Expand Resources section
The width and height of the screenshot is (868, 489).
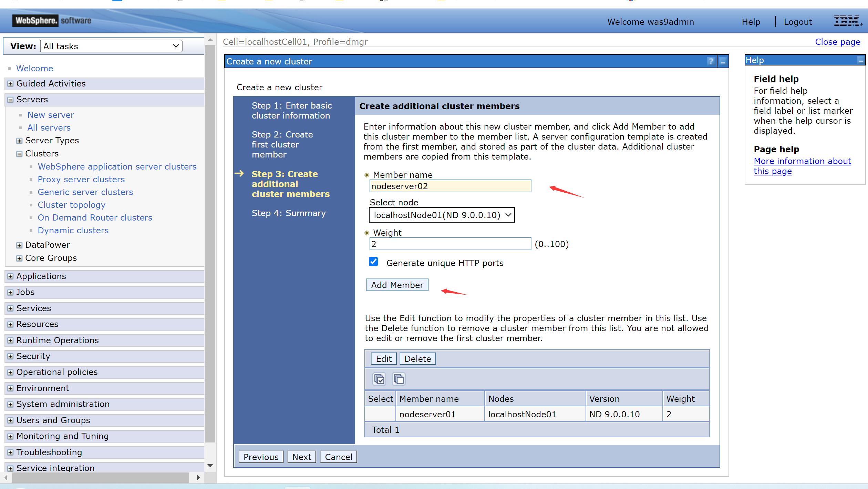click(10, 324)
